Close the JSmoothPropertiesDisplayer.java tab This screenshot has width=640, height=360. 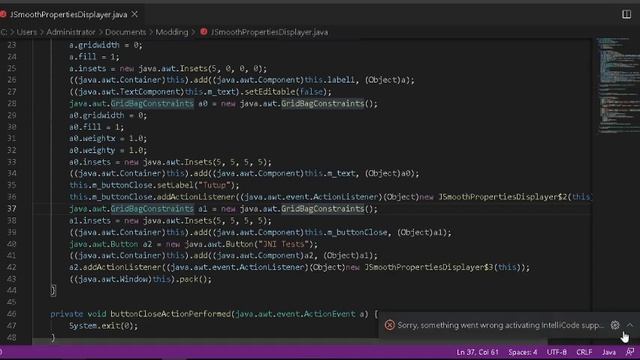(x=135, y=14)
